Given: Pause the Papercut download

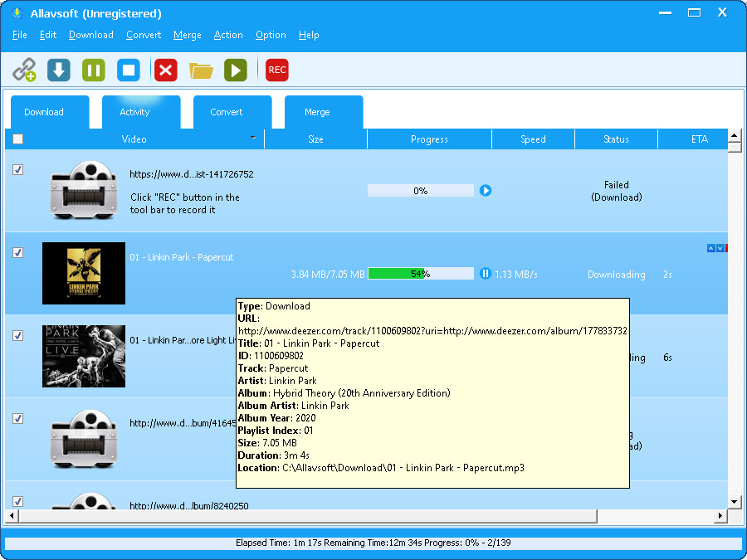Looking at the screenshot, I should [x=485, y=273].
